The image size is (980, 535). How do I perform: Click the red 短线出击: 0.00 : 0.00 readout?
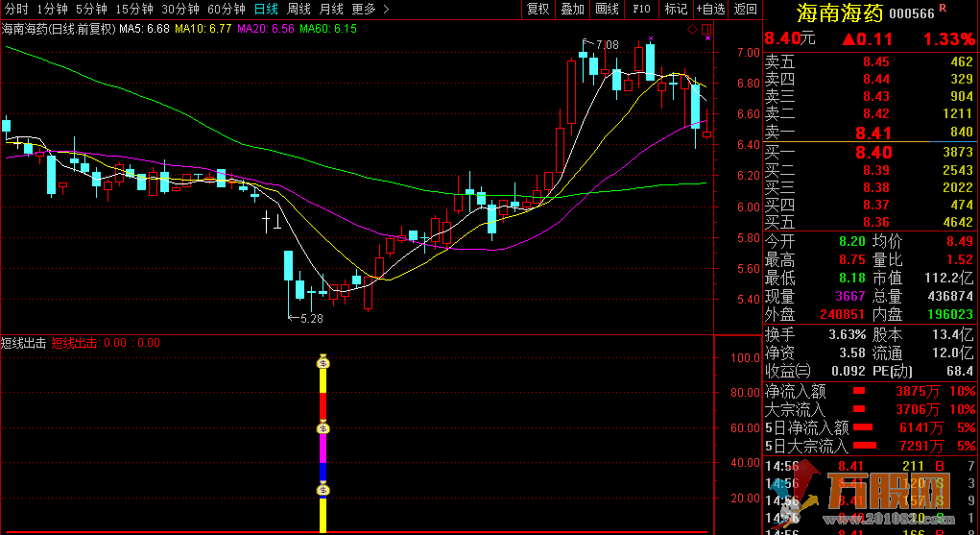click(106, 343)
